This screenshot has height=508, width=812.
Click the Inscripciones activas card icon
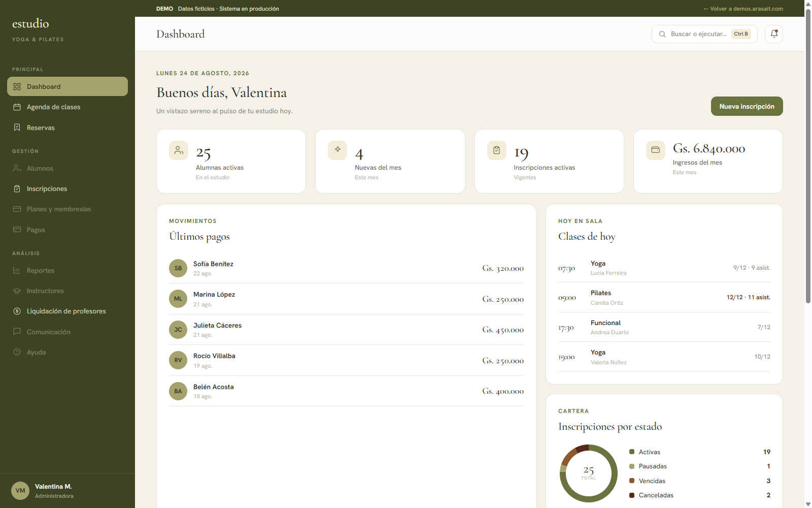pyautogui.click(x=497, y=150)
